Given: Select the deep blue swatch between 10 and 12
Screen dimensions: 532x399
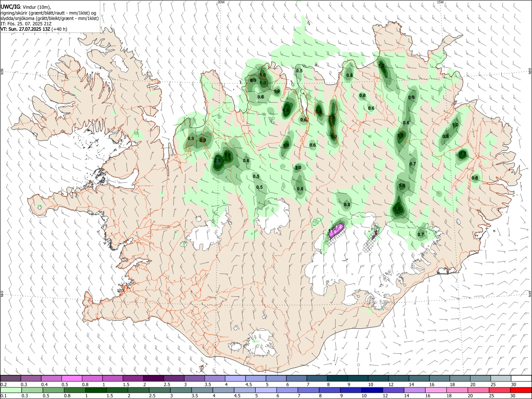Looking at the screenshot, I should 372,390.
